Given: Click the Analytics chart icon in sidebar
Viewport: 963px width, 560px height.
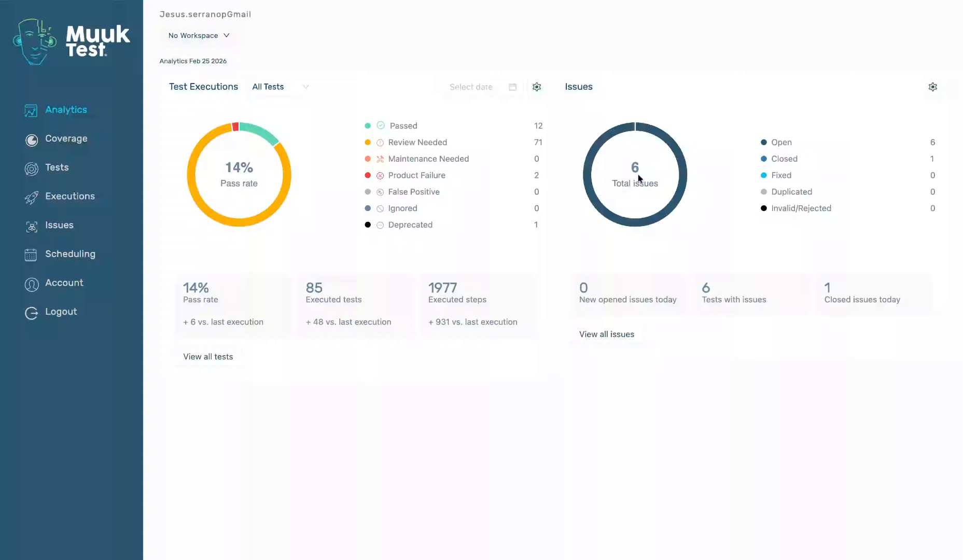Looking at the screenshot, I should [x=31, y=110].
